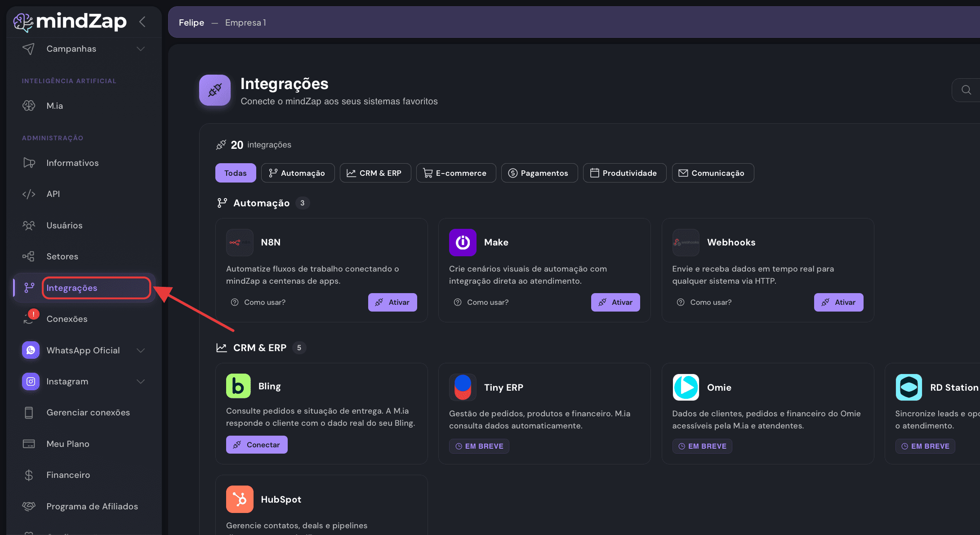
Task: Collapse the sidebar with the chevron arrow
Action: [143, 22]
